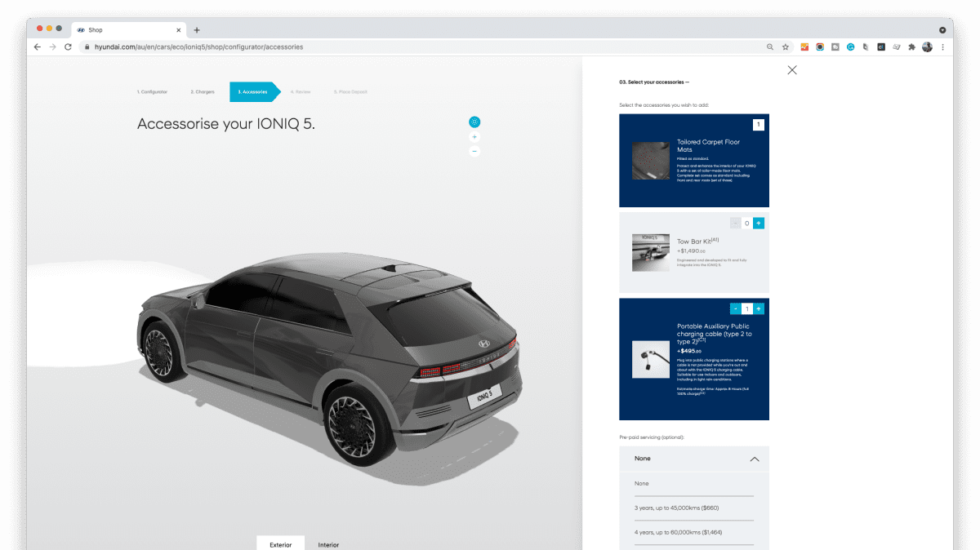980x550 pixels.
Task: Zoom in on the car view
Action: click(474, 137)
